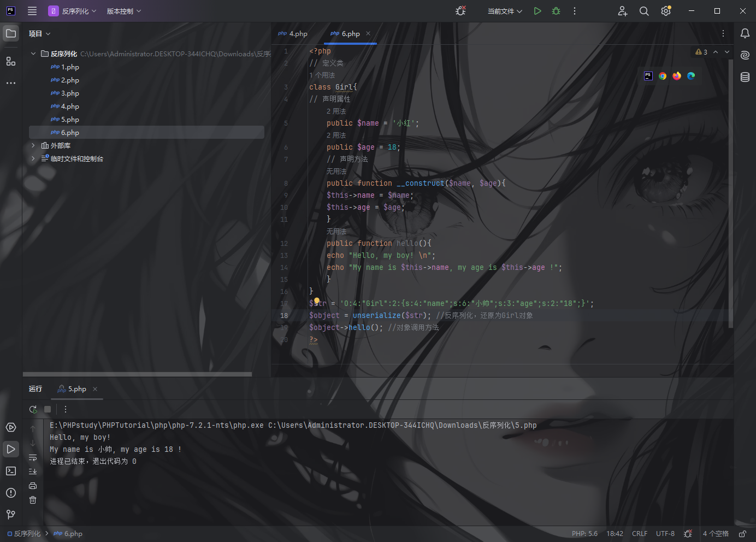Run the current file with green play button
The width and height of the screenshot is (756, 542).
point(538,11)
